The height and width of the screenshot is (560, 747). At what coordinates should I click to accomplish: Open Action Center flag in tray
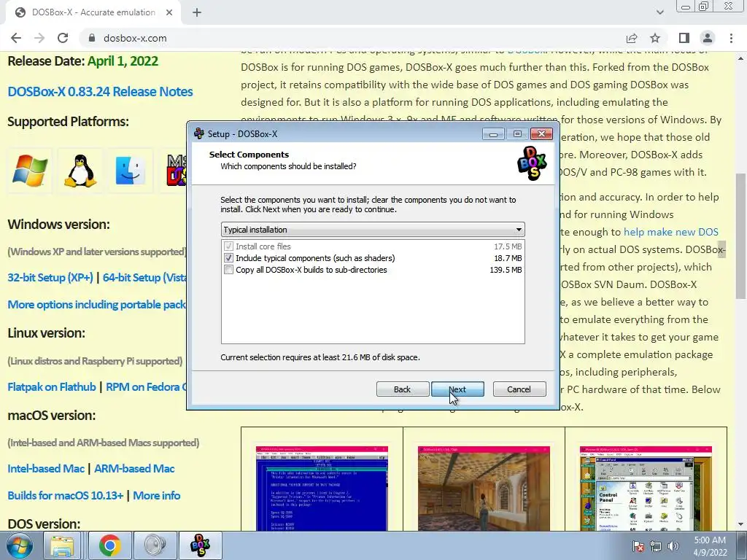[x=638, y=547]
